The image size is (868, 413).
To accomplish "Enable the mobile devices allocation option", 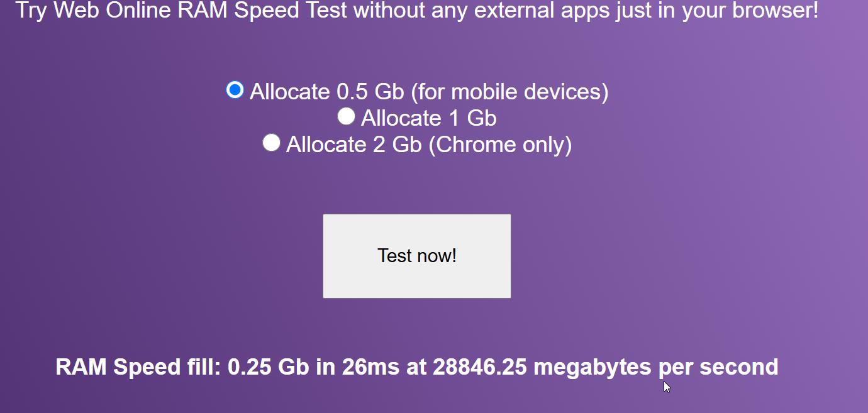I will click(x=234, y=91).
